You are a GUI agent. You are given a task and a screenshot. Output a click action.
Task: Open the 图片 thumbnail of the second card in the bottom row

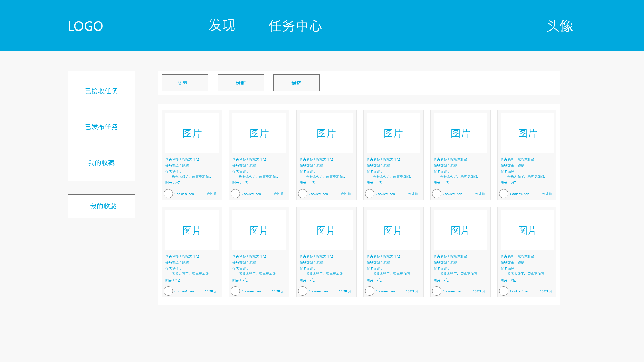259,230
